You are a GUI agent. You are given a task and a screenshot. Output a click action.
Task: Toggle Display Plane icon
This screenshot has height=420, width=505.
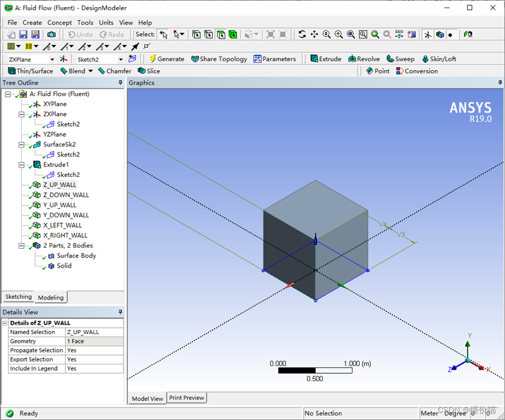coord(428,34)
